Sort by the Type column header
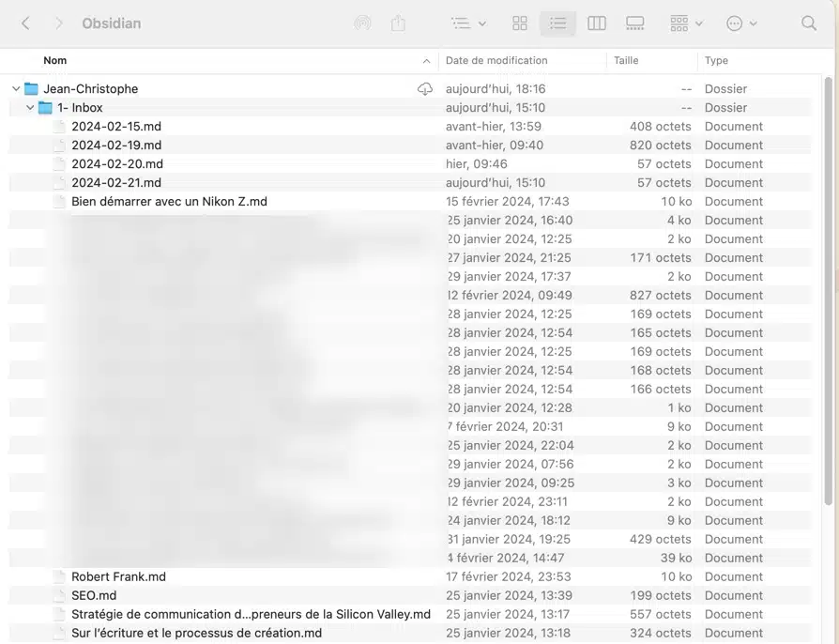The height and width of the screenshot is (644, 839). 716,60
